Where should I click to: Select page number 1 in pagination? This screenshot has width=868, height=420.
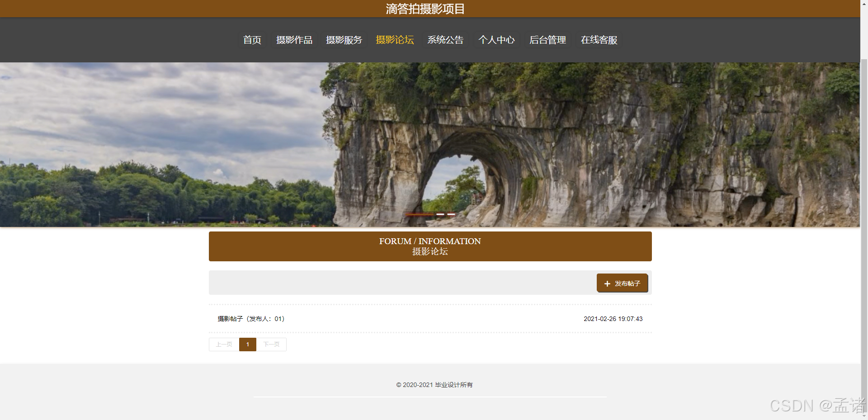click(x=247, y=344)
